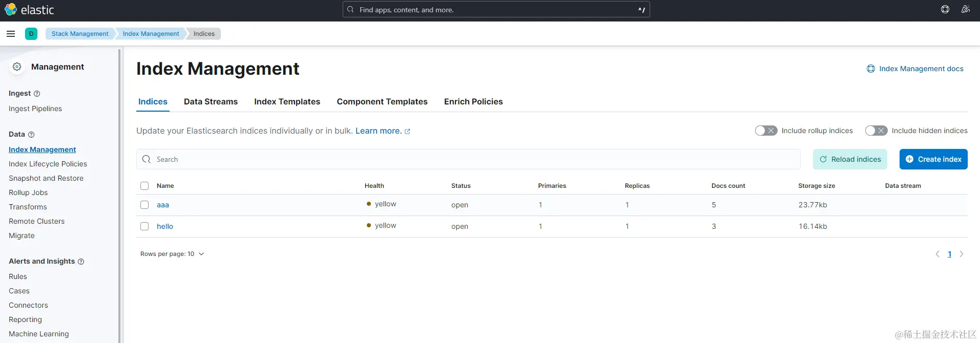Select the checkbox for index hello
Image resolution: width=980 pixels, height=343 pixels.
144,226
